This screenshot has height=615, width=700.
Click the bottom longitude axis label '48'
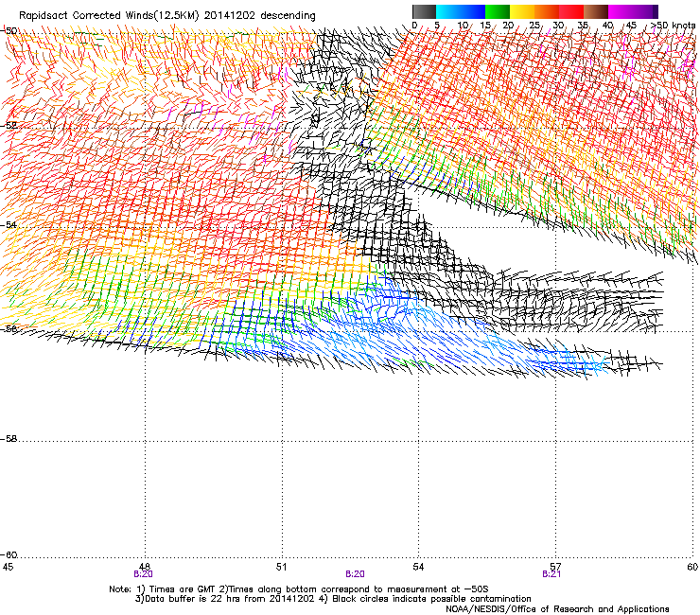tap(144, 567)
